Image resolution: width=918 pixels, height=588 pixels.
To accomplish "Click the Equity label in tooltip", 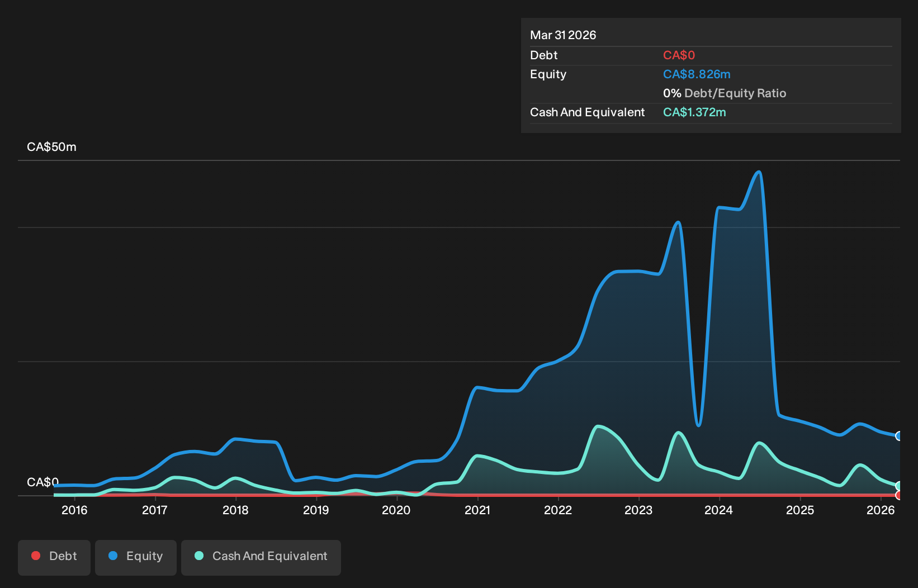I will (548, 74).
